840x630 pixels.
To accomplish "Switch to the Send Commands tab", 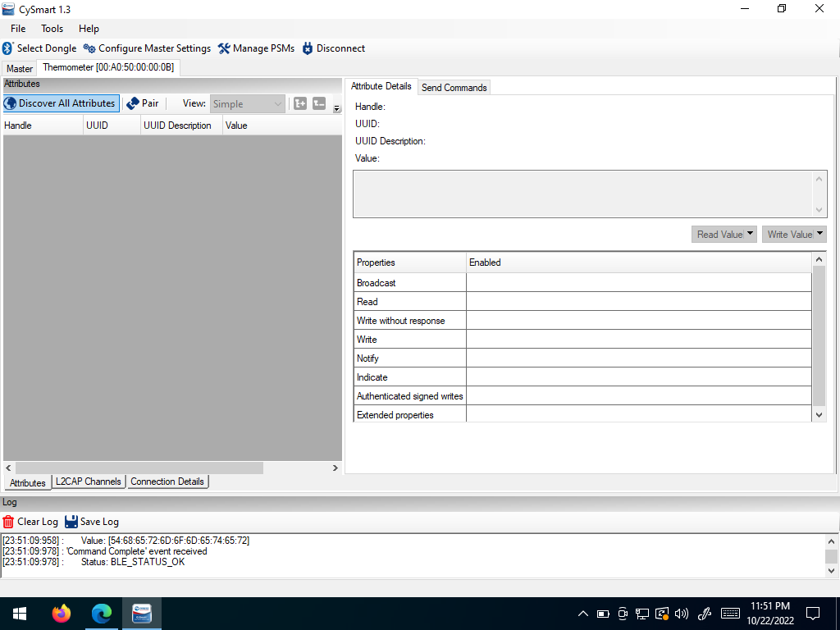I will point(454,88).
